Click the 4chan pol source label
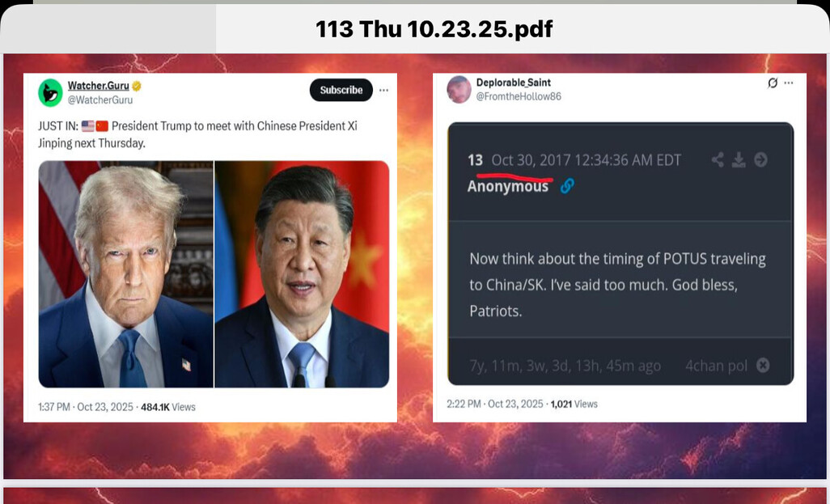Screen dimensions: 830x504 click(716, 366)
